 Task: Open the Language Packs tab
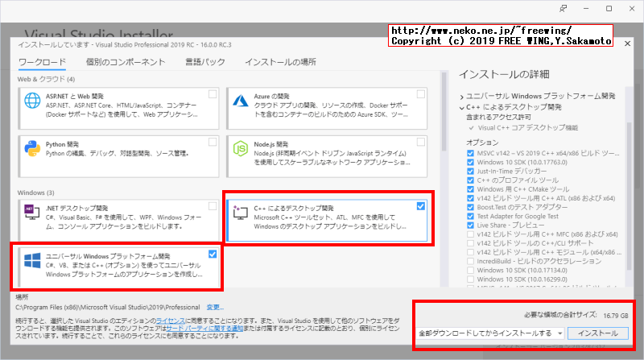point(205,62)
